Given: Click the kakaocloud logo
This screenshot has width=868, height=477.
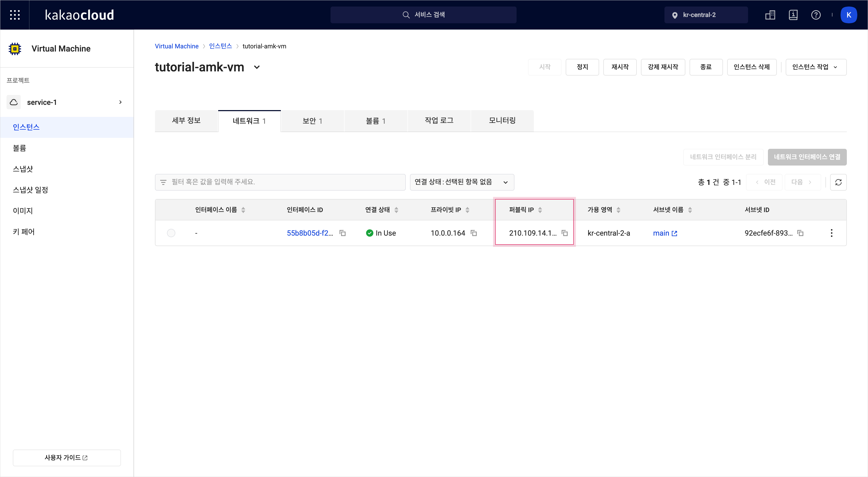Looking at the screenshot, I should tap(79, 15).
